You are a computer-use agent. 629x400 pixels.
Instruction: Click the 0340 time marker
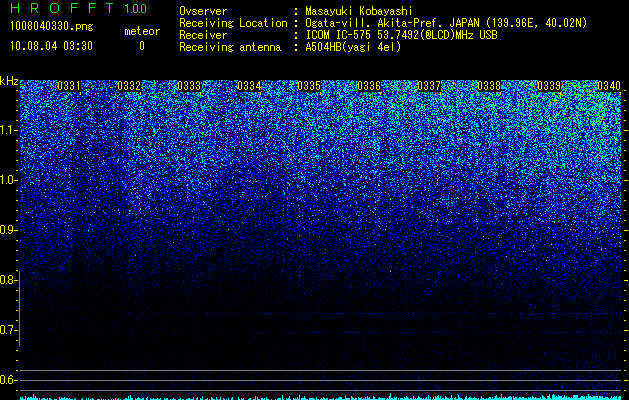click(609, 86)
